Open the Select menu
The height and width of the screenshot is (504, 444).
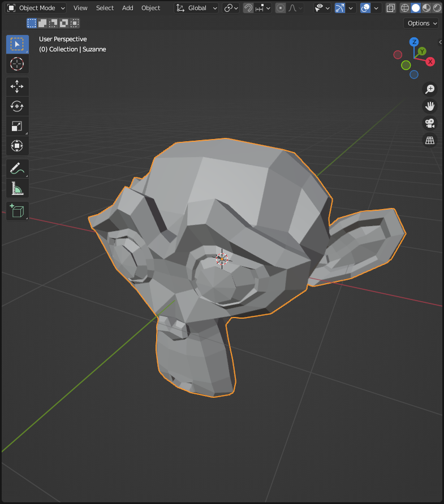point(105,8)
